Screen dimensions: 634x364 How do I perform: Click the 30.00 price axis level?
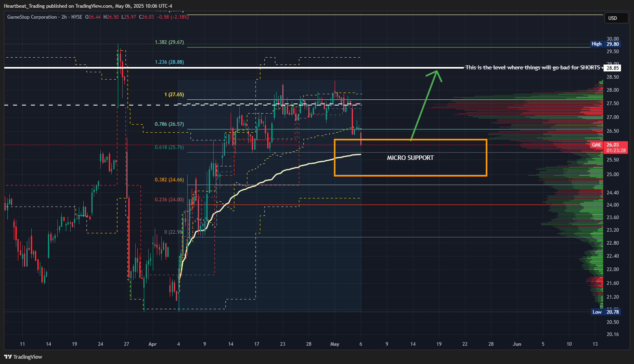(x=613, y=39)
